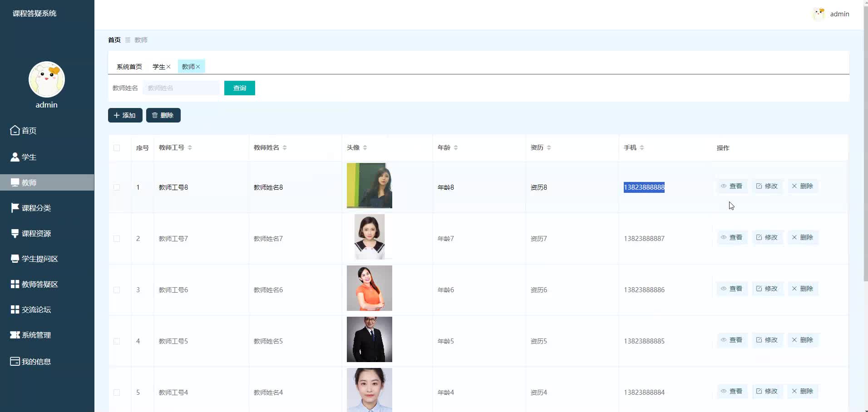Switch to the 系统首页 tab

click(129, 67)
